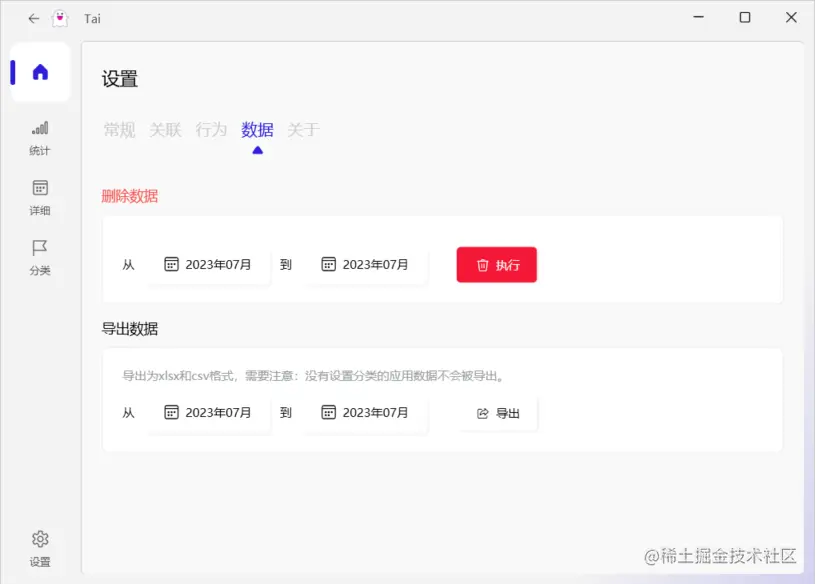Click the 设置 page title

(120, 79)
